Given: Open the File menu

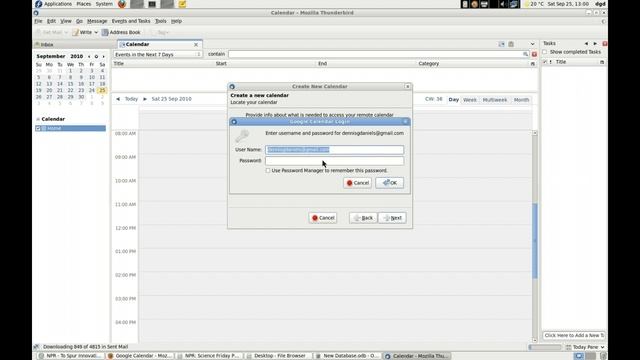Looking at the screenshot, I should (38, 21).
